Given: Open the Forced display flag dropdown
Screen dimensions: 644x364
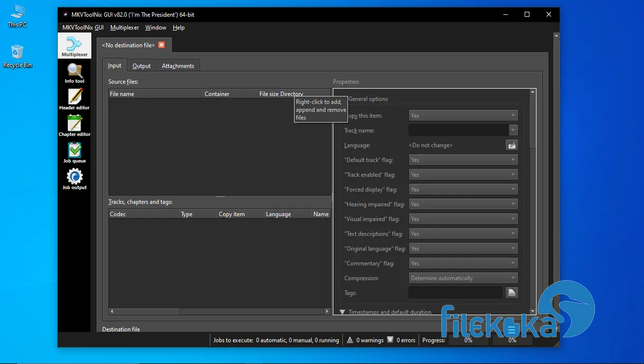Looking at the screenshot, I should coord(463,189).
